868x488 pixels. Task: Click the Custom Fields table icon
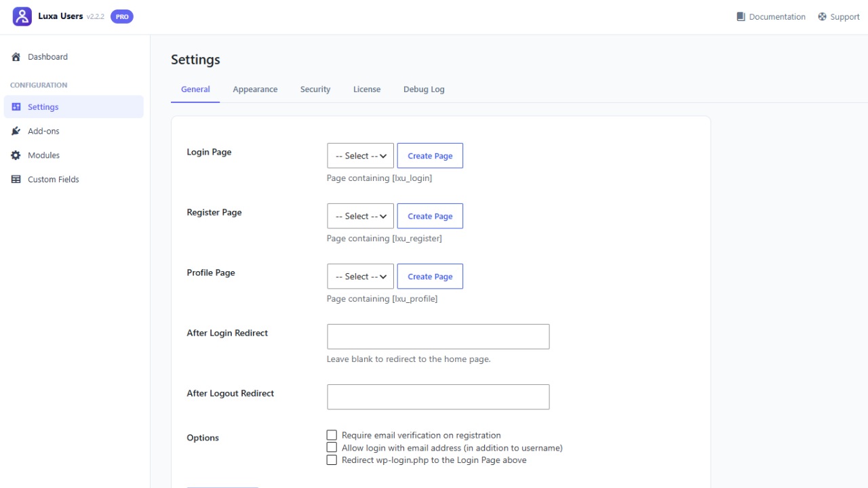(16, 180)
